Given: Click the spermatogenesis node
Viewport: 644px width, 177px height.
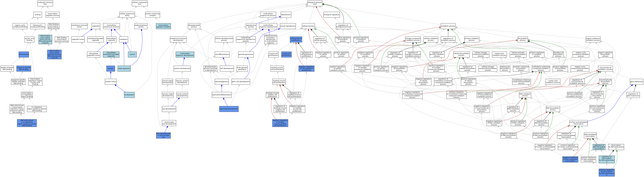Looking at the screenshot, I should click(x=222, y=82).
